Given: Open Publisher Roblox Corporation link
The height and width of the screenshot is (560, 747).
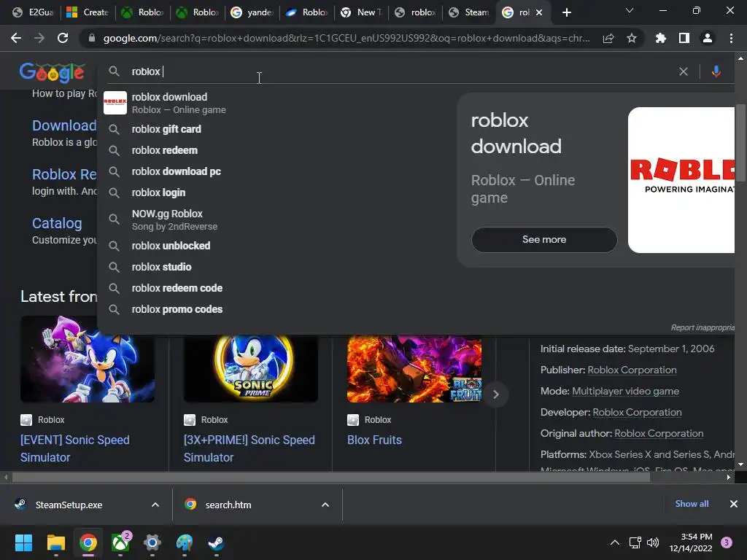Looking at the screenshot, I should coord(632,370).
